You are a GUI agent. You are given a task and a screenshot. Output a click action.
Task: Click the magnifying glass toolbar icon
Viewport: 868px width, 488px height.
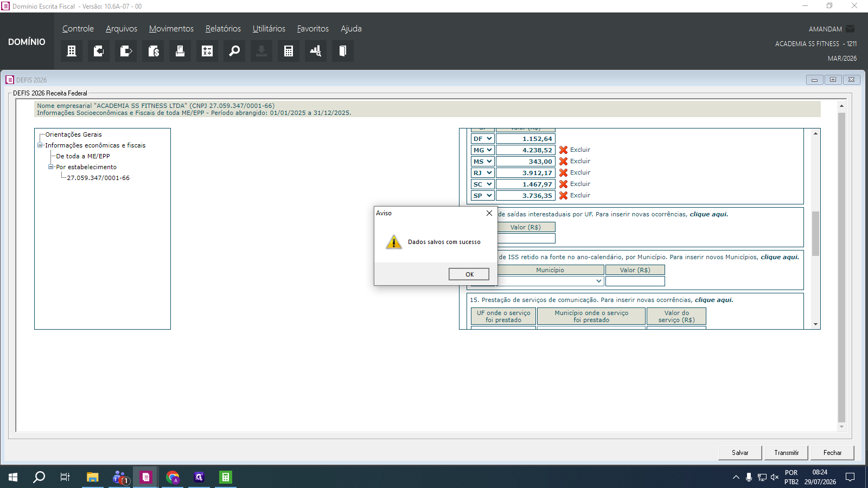click(x=234, y=51)
